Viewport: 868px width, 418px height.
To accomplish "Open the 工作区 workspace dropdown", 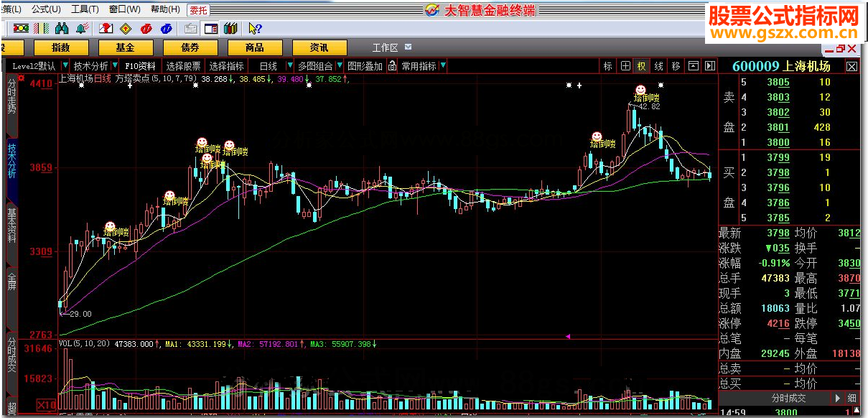I will click(x=409, y=47).
